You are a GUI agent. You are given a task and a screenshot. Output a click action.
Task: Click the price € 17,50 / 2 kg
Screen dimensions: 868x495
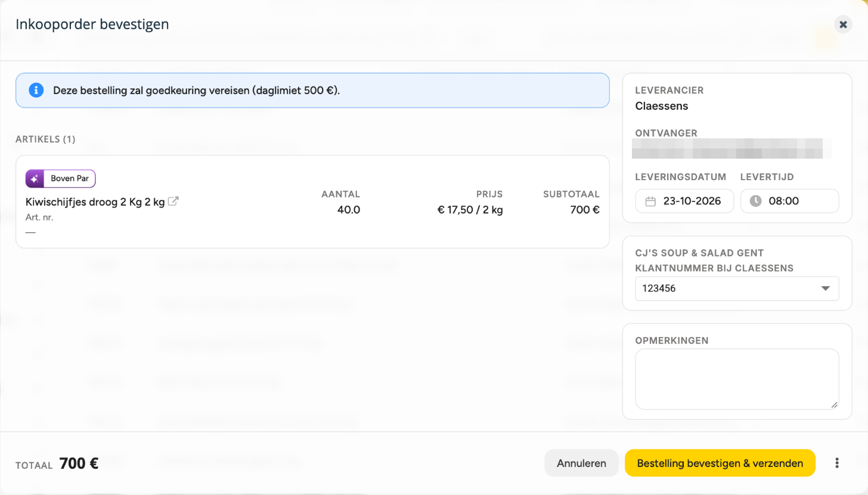pyautogui.click(x=470, y=209)
